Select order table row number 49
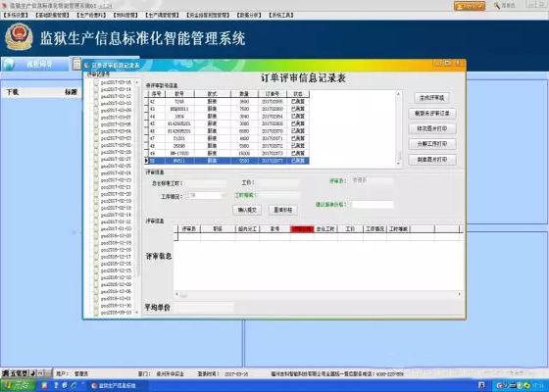549x392 pixels. click(226, 153)
